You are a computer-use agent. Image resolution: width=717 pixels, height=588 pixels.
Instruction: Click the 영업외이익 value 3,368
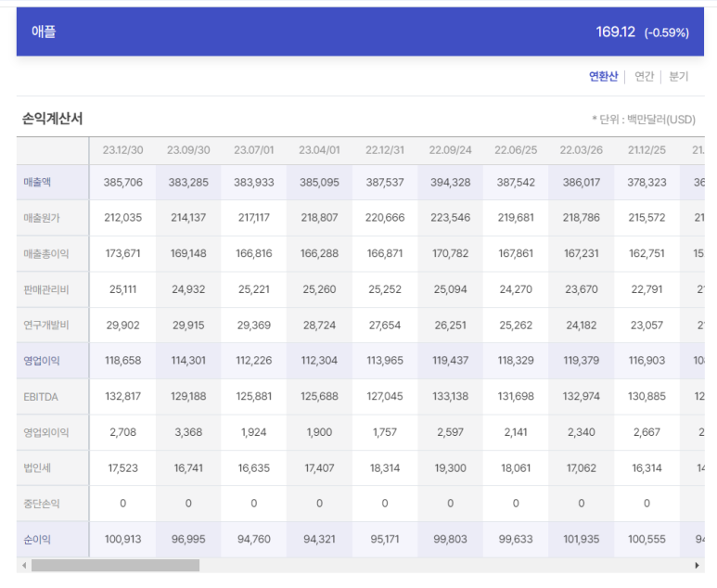188,432
